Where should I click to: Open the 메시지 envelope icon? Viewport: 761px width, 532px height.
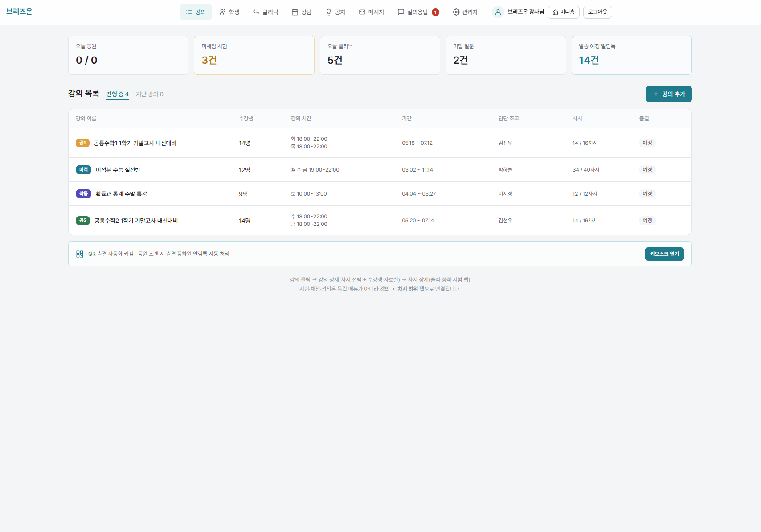click(x=362, y=12)
